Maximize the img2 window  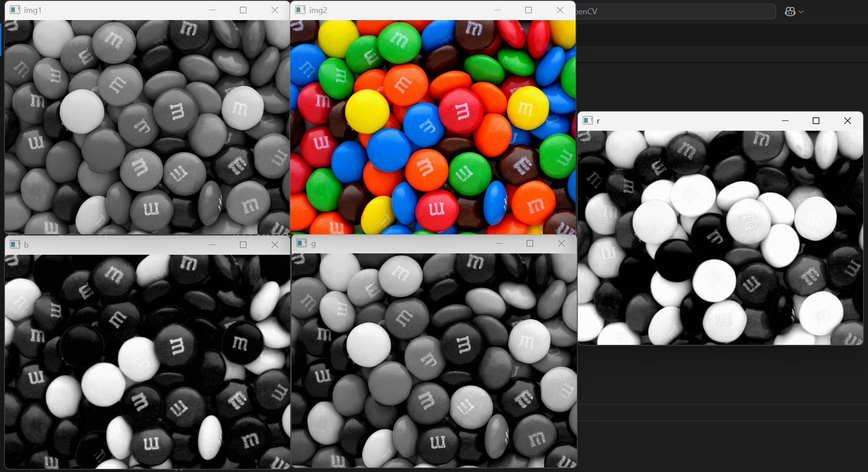click(x=528, y=10)
